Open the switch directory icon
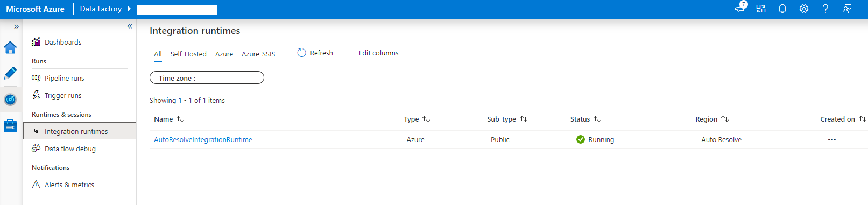The image size is (868, 205). (x=761, y=9)
